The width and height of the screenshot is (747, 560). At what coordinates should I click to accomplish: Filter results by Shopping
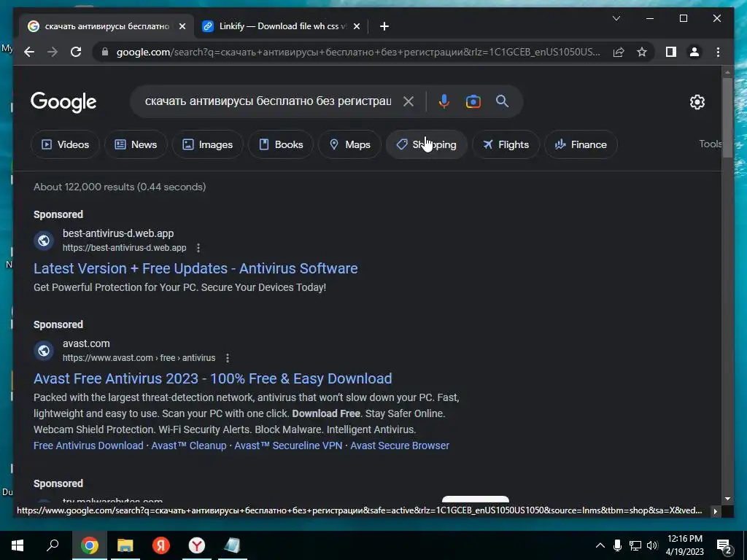pyautogui.click(x=426, y=144)
